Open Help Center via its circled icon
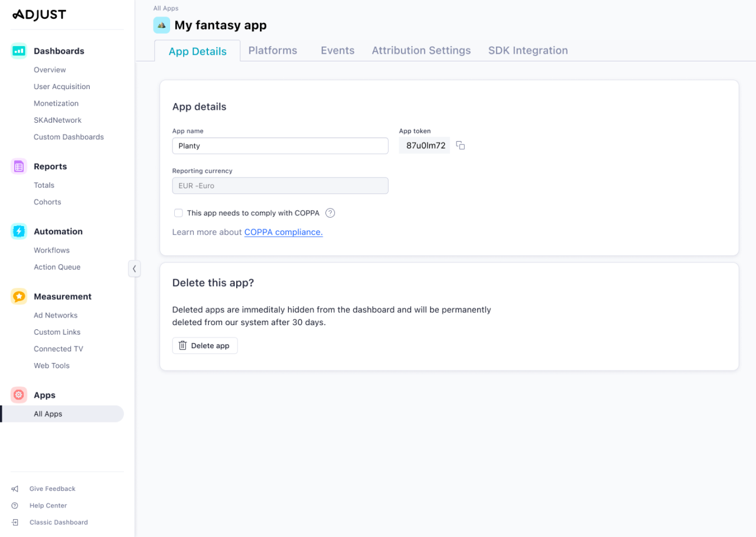This screenshot has height=537, width=756. click(x=14, y=505)
